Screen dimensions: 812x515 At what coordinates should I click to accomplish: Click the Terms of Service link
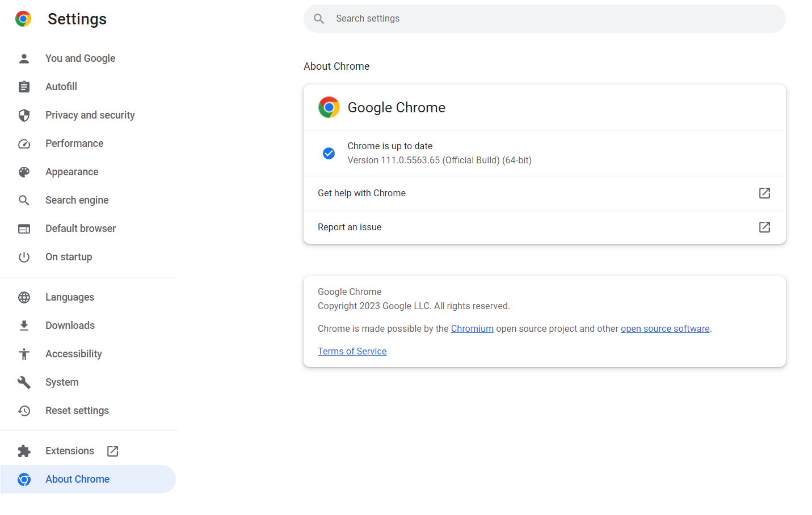pyautogui.click(x=352, y=352)
